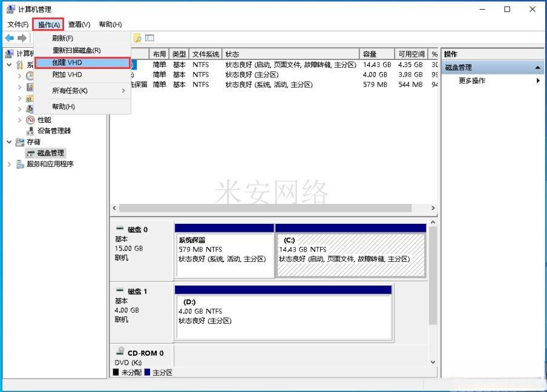Screen dimensions: 547x392
Task: Click the volume list scrollbar right arrow
Action: tap(433, 208)
